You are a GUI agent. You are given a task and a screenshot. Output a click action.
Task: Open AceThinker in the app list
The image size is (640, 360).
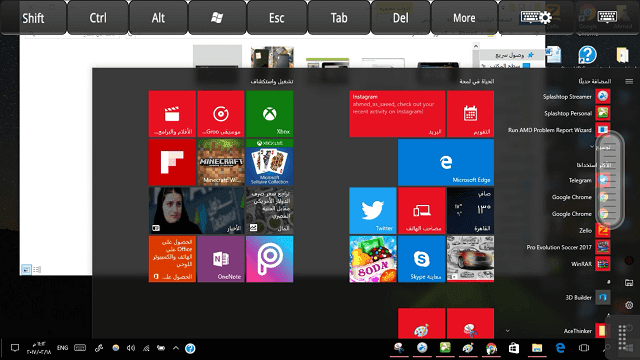pos(587,331)
